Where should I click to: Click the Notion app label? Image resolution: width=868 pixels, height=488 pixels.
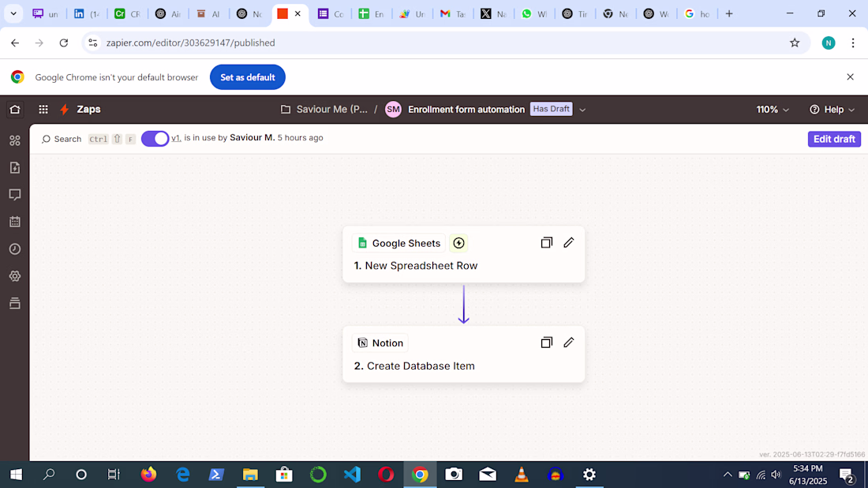point(380,343)
